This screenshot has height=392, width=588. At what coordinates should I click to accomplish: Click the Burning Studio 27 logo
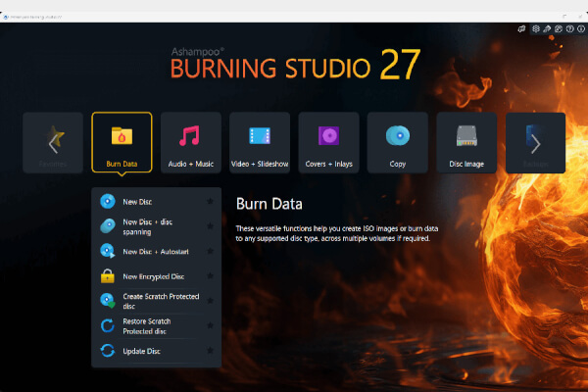click(295, 64)
